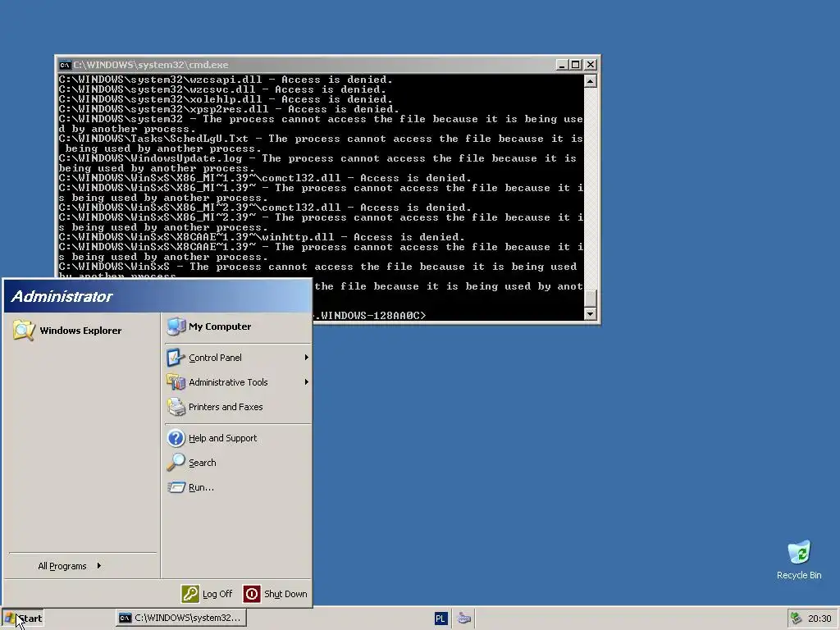The height and width of the screenshot is (630, 840).
Task: Click the network tray icon near clock
Action: click(796, 619)
